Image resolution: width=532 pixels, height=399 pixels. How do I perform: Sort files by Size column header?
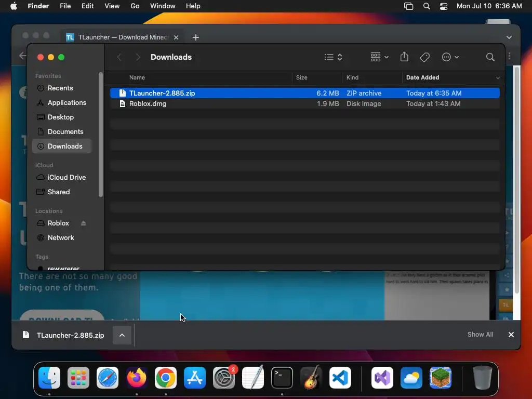point(301,78)
